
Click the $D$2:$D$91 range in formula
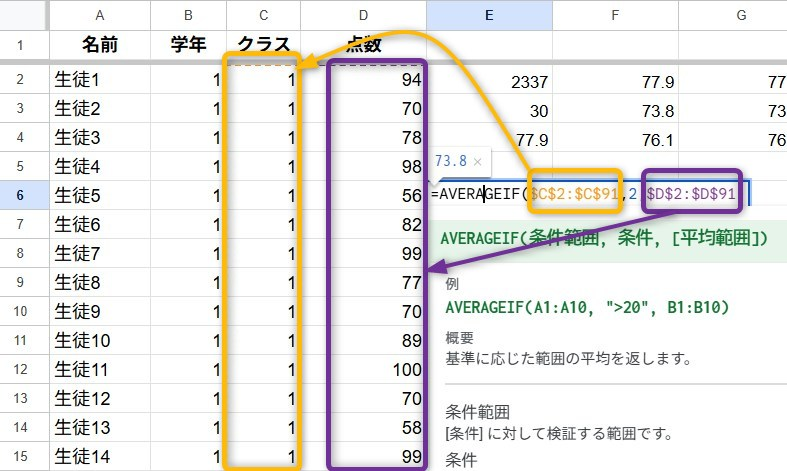pos(691,195)
